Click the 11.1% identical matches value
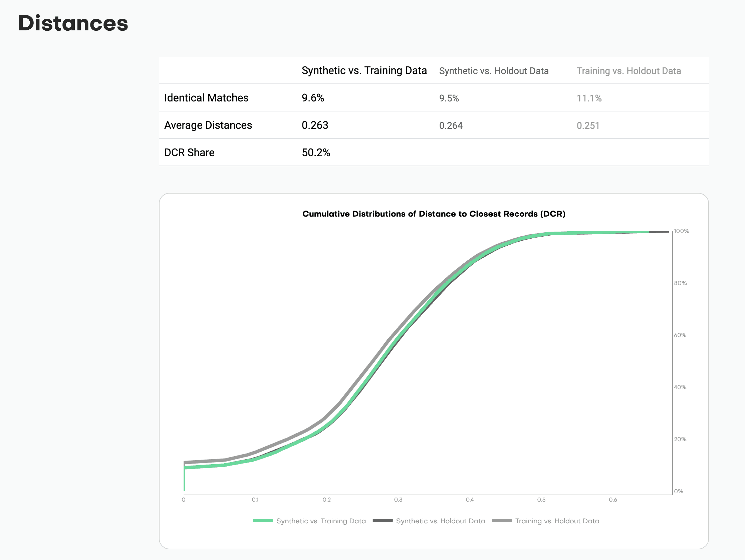The width and height of the screenshot is (745, 560). 589,98
